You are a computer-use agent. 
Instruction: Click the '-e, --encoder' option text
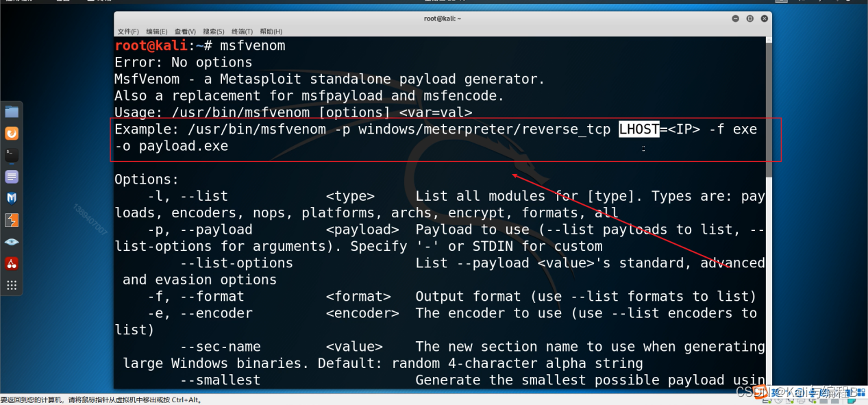pyautogui.click(x=200, y=313)
